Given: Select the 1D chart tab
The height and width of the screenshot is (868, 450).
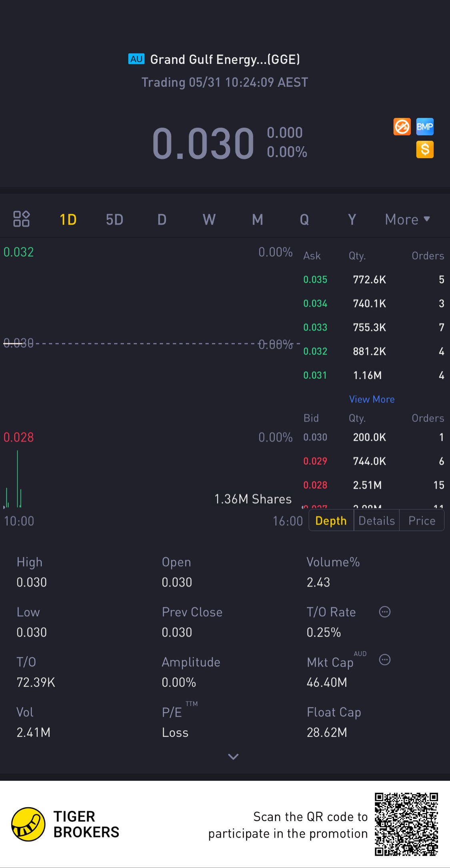Looking at the screenshot, I should (68, 219).
